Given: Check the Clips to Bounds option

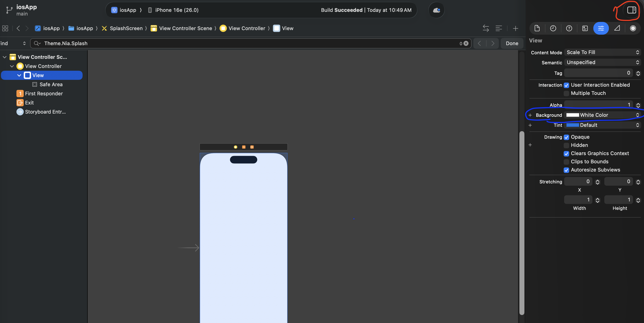Looking at the screenshot, I should click(566, 162).
